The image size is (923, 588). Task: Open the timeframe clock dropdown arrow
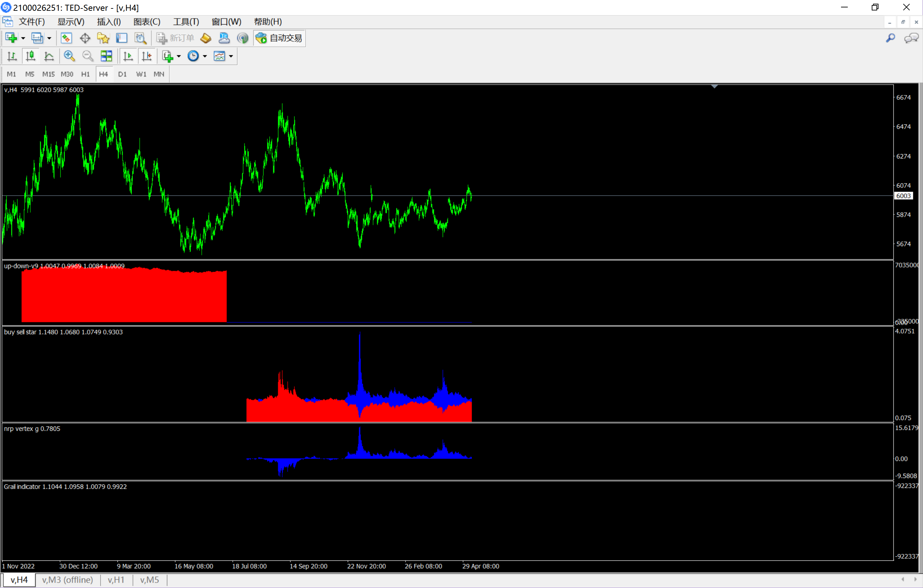click(x=205, y=56)
